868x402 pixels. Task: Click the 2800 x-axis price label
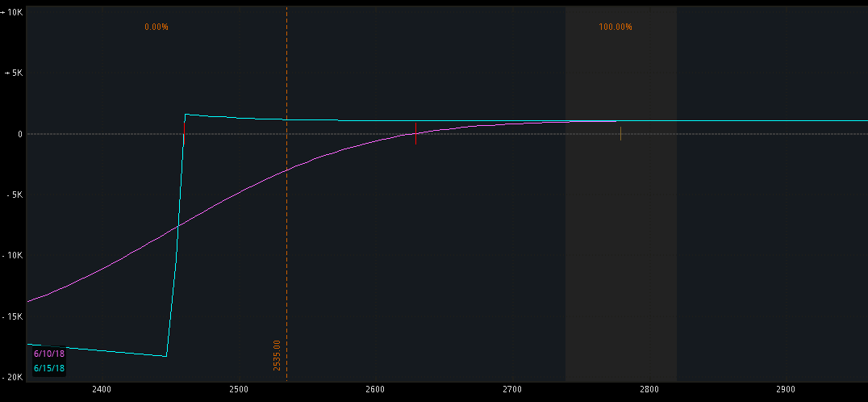click(649, 389)
